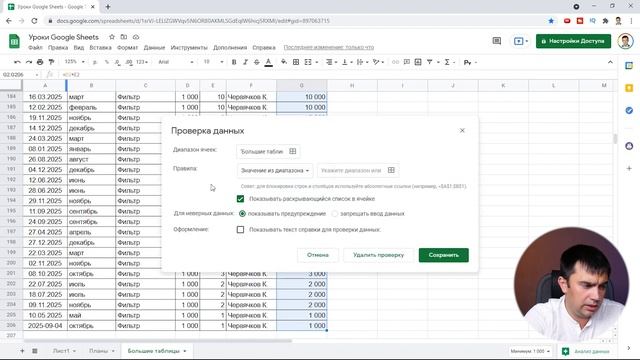Click the Сохранить button
640x360 pixels.
tap(444, 255)
